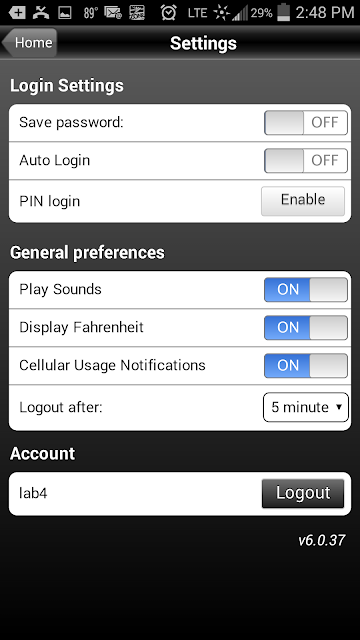Screen dimensions: 360x640
Task: Enable PIN login with Enable button
Action: (303, 201)
